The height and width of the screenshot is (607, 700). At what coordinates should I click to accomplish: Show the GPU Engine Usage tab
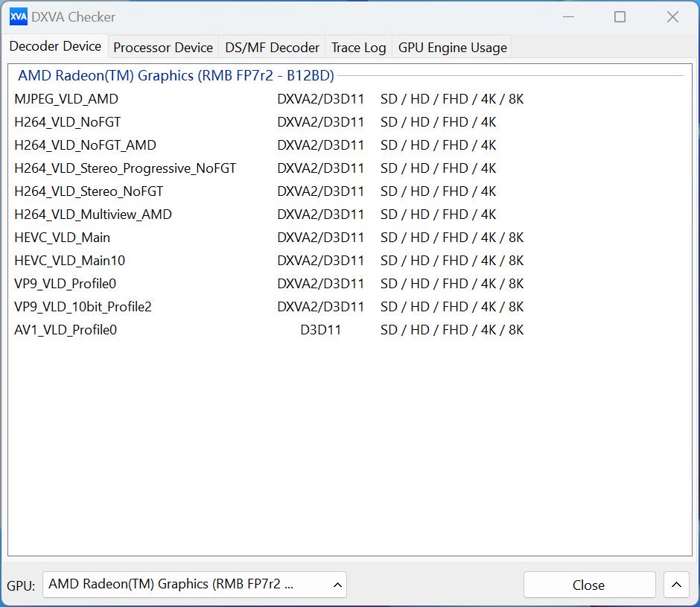tap(452, 48)
